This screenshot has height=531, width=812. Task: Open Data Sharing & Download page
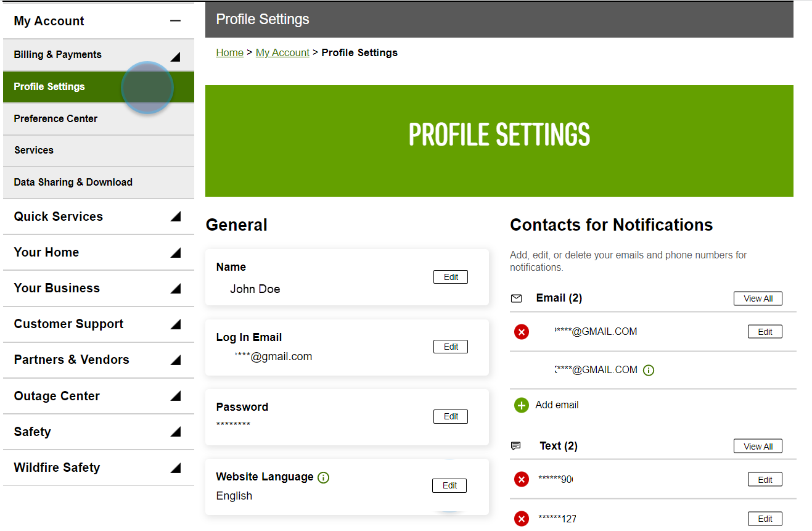tap(73, 182)
